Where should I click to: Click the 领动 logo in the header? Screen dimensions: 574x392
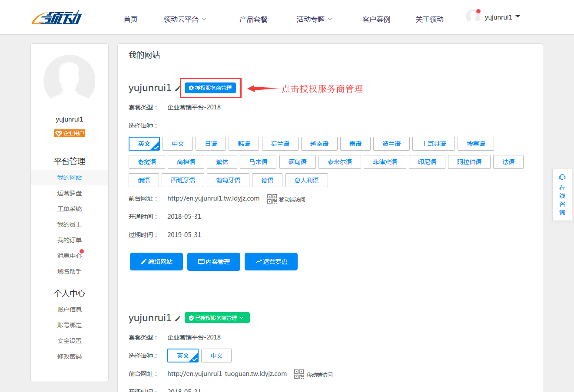tap(56, 17)
